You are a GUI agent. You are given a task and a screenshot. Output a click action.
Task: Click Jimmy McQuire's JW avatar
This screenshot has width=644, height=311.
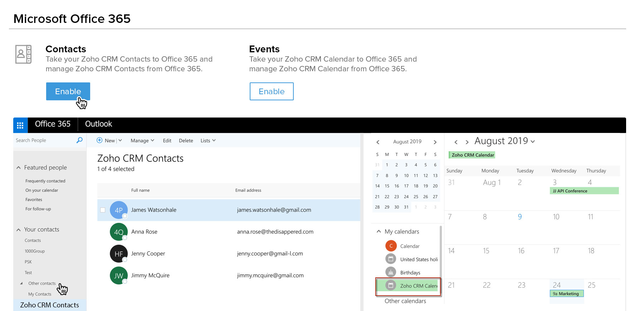119,276
